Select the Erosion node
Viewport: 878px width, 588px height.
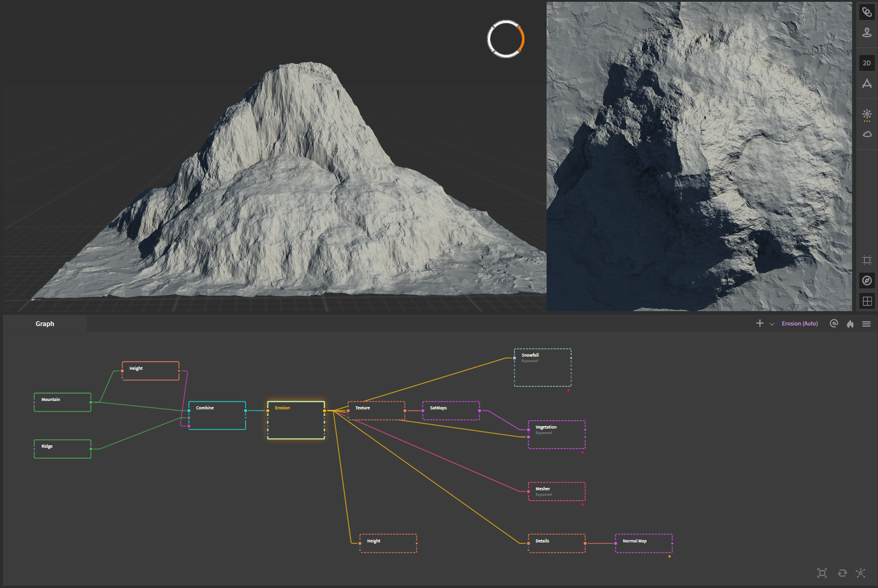pyautogui.click(x=296, y=420)
